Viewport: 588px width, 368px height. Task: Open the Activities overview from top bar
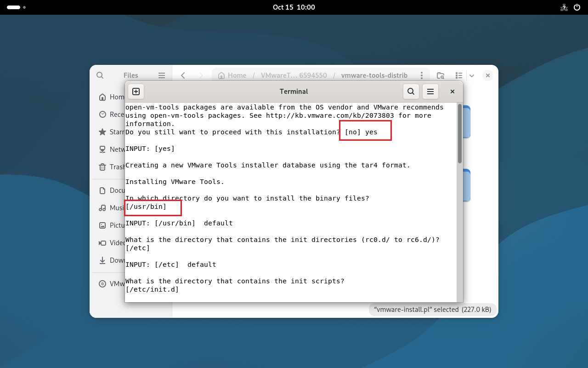[x=16, y=7]
